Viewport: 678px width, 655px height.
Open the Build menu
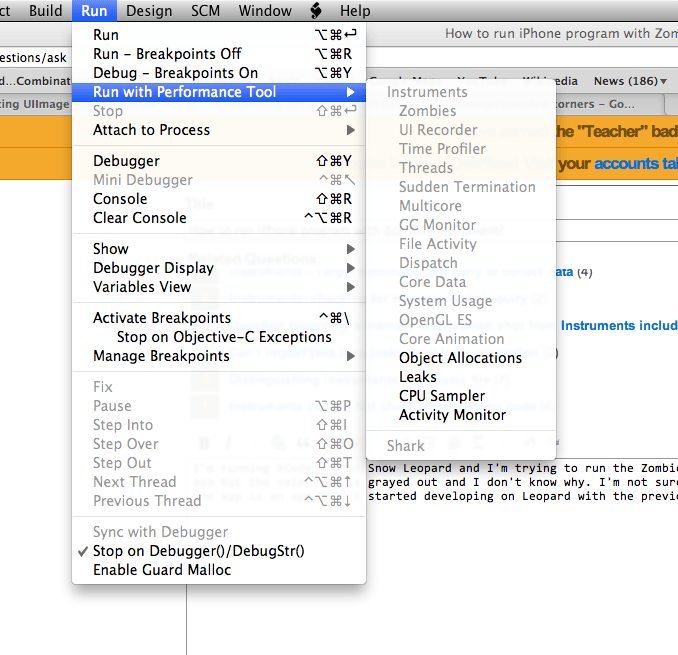click(x=45, y=10)
